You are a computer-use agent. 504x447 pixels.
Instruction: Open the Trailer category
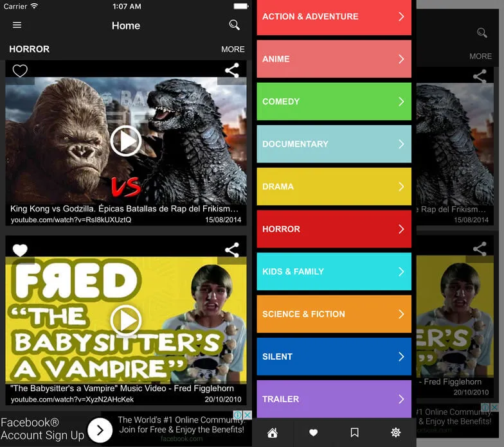[x=334, y=399]
